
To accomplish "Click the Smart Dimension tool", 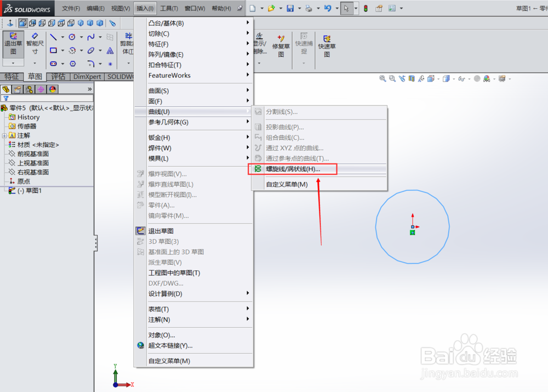I will [35, 44].
